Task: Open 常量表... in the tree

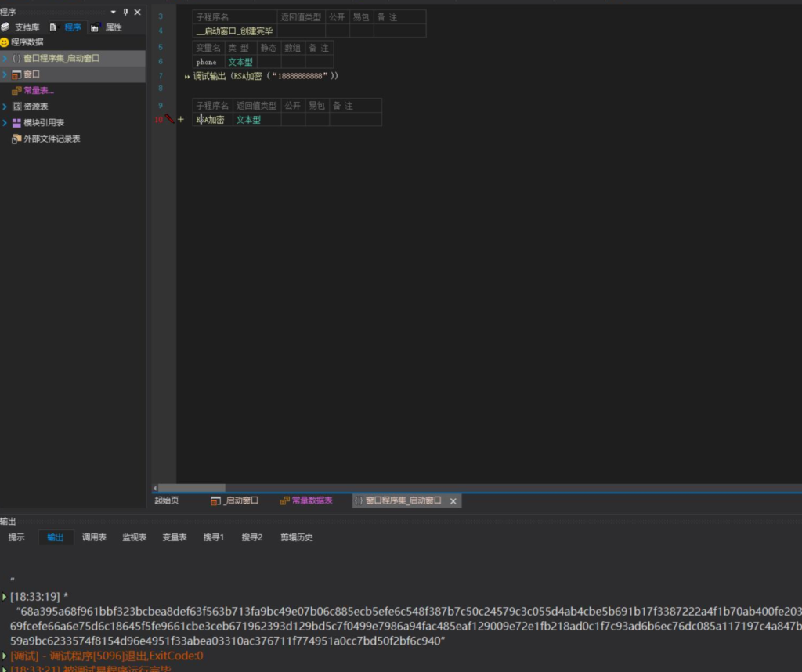Action: [39, 91]
